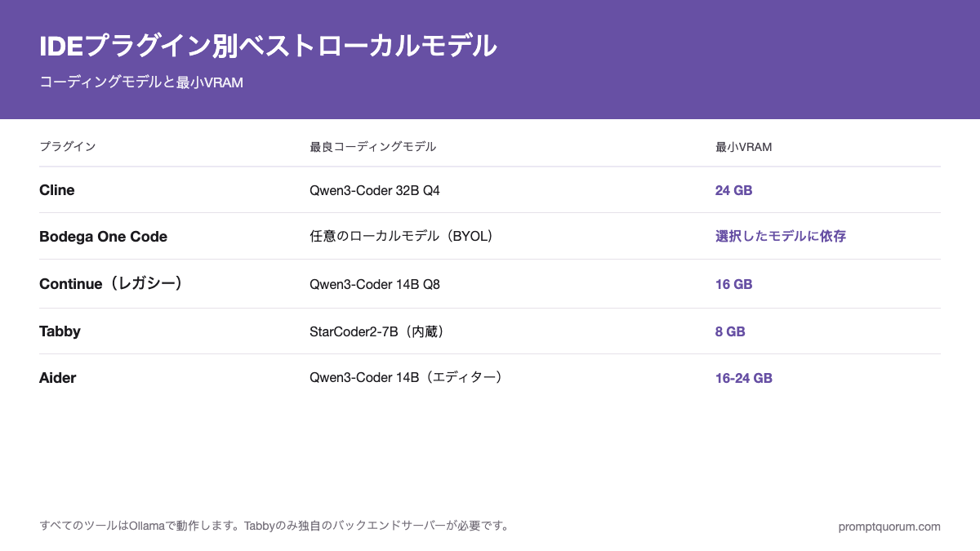Viewport: 980px width, 551px height.
Task: Select the 'Bodega One Code' plugin cell
Action: [x=104, y=237]
